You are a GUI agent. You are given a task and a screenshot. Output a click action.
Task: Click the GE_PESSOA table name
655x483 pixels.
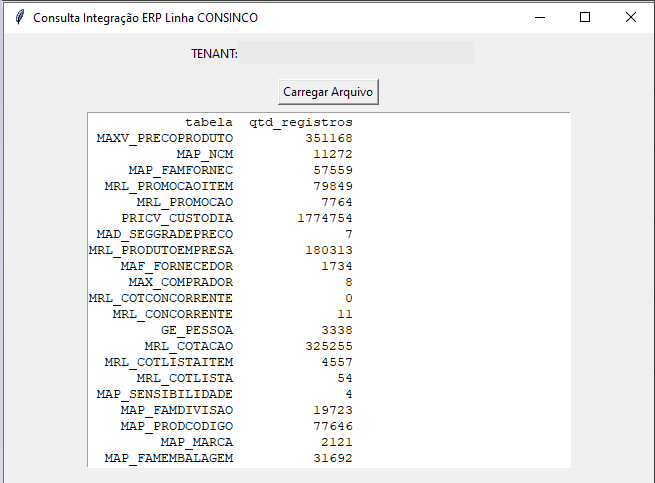pyautogui.click(x=197, y=330)
